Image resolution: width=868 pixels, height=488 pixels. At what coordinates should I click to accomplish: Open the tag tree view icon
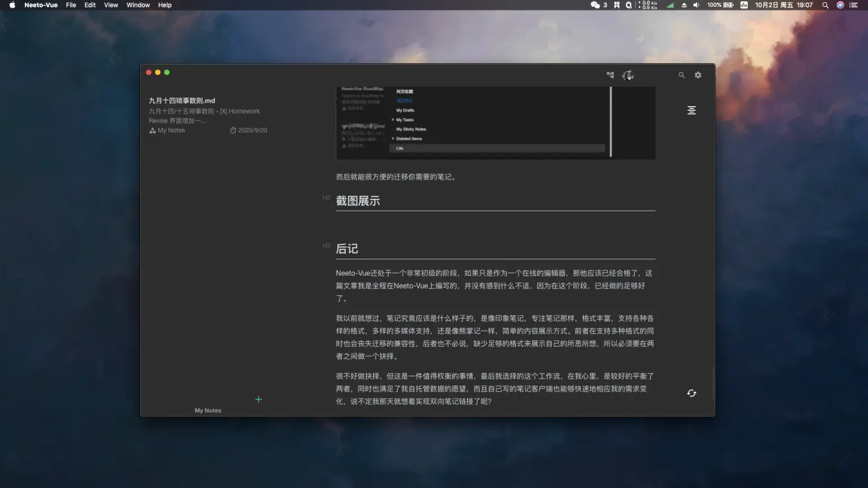(610, 75)
